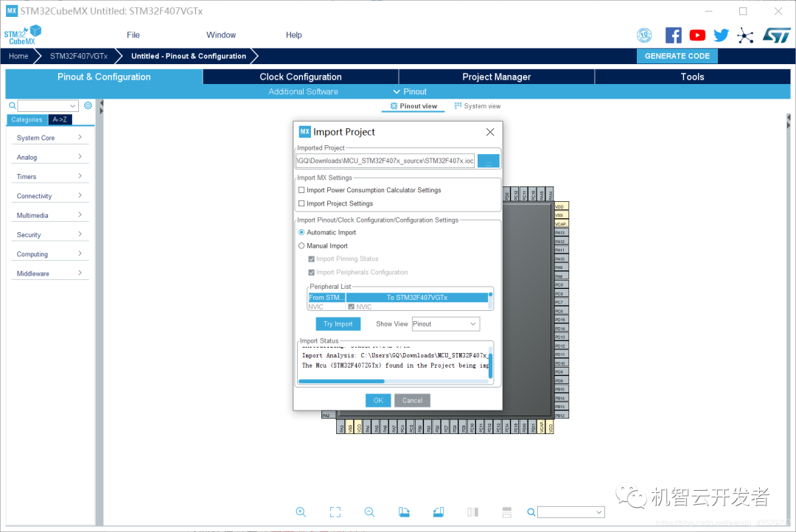Image resolution: width=796 pixels, height=532 pixels.
Task: Expand Middleware category
Action: (x=50, y=273)
